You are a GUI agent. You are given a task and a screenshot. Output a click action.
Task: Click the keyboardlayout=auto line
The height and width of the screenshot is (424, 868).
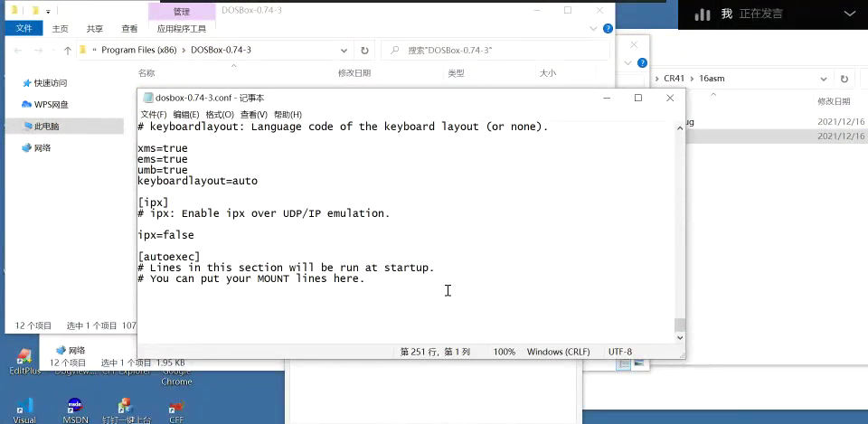coord(198,181)
